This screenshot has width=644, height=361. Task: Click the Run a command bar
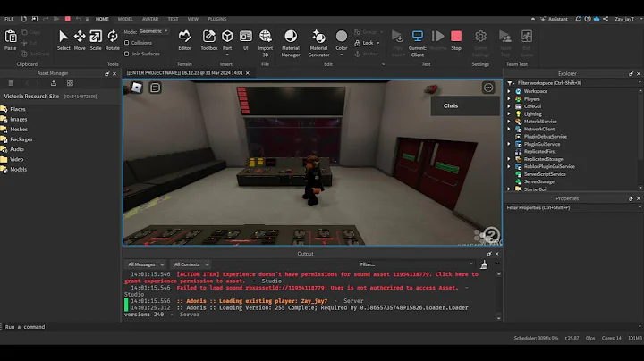click(320, 327)
